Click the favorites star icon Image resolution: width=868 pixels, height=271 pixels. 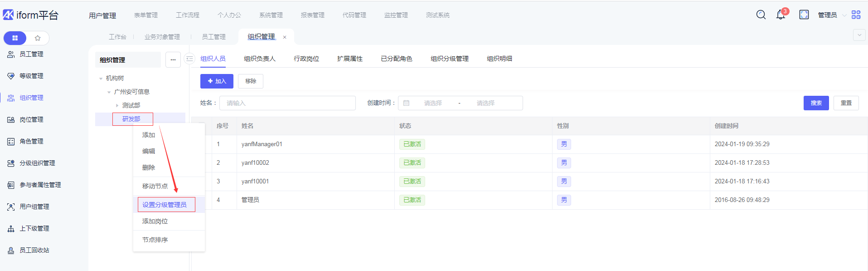point(38,38)
